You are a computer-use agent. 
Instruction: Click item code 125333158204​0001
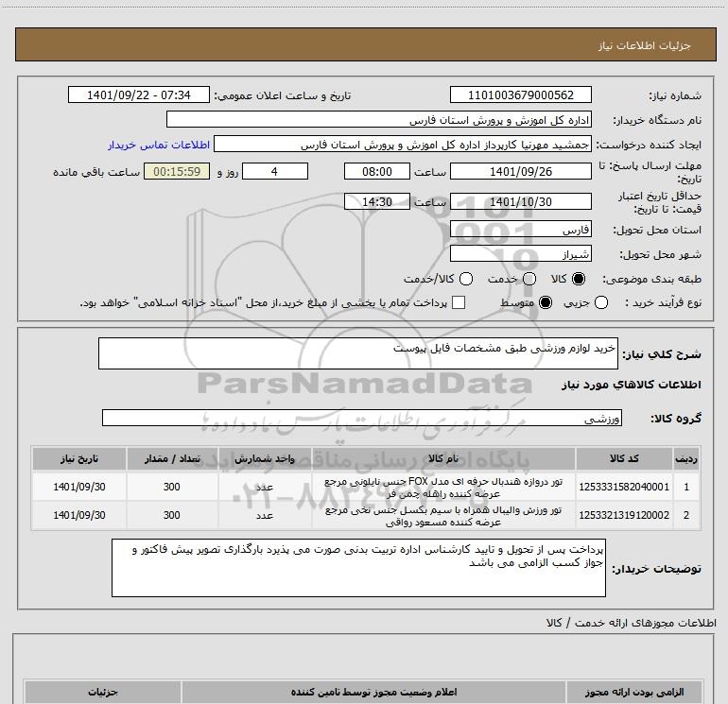(624, 487)
